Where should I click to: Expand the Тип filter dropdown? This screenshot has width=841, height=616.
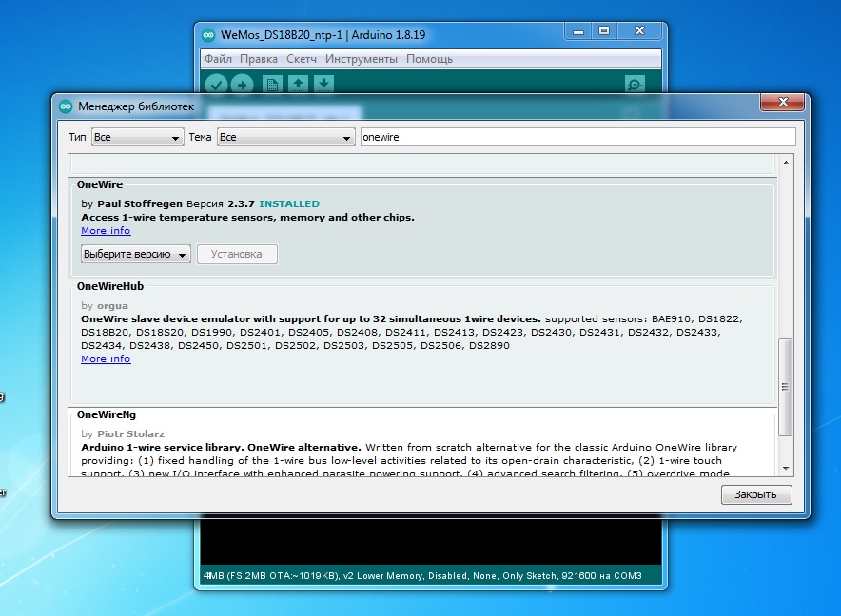pyautogui.click(x=137, y=138)
